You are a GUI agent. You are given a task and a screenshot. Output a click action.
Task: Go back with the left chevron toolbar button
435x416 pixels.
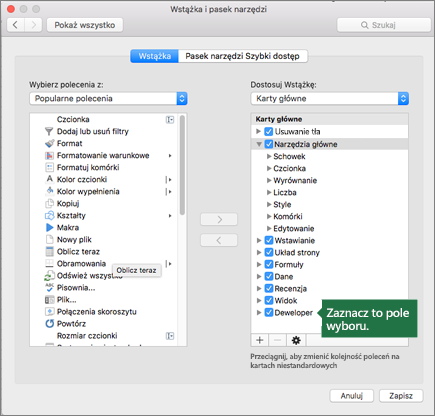click(15, 25)
